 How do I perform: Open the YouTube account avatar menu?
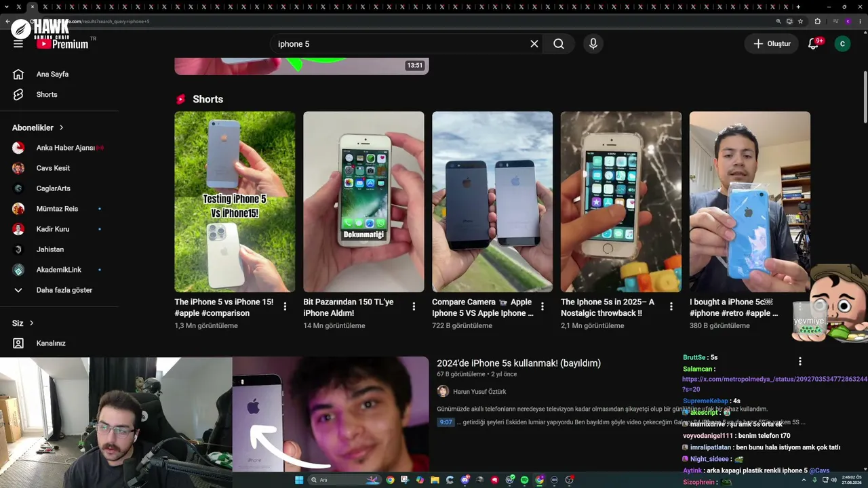[x=842, y=44]
